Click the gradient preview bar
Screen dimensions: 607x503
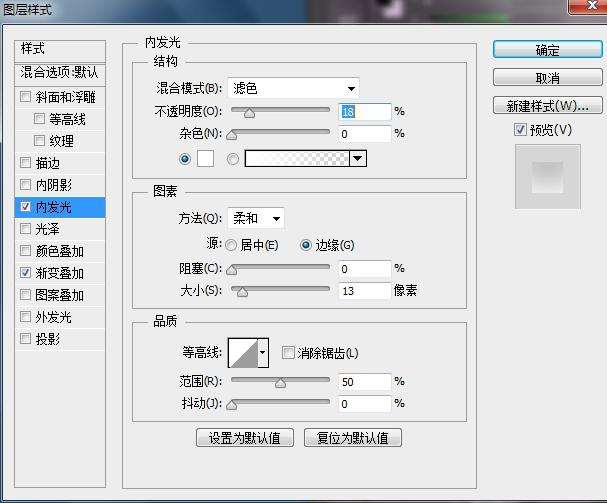coord(297,158)
